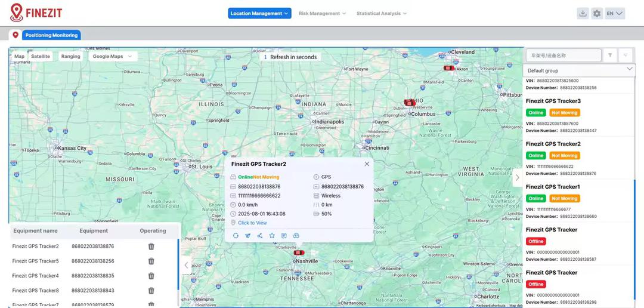Image resolution: width=644 pixels, height=308 pixels.
Task: Click the Operating column header
Action: (x=153, y=230)
